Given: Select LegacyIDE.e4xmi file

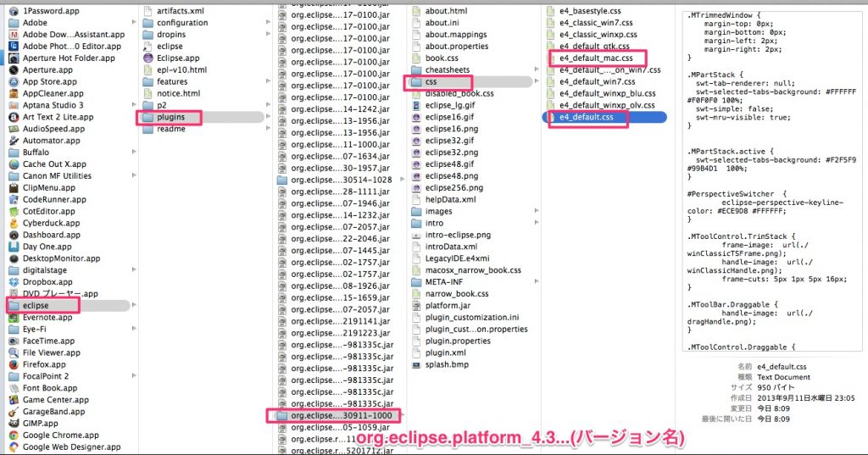Looking at the screenshot, I should click(x=457, y=258).
